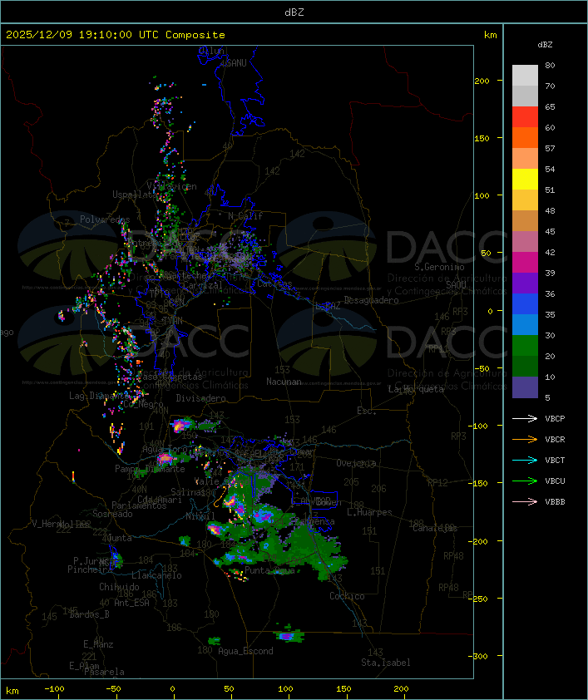Click the L.Huarpes place label
The width and height of the screenshot is (588, 700).
pyautogui.click(x=369, y=512)
